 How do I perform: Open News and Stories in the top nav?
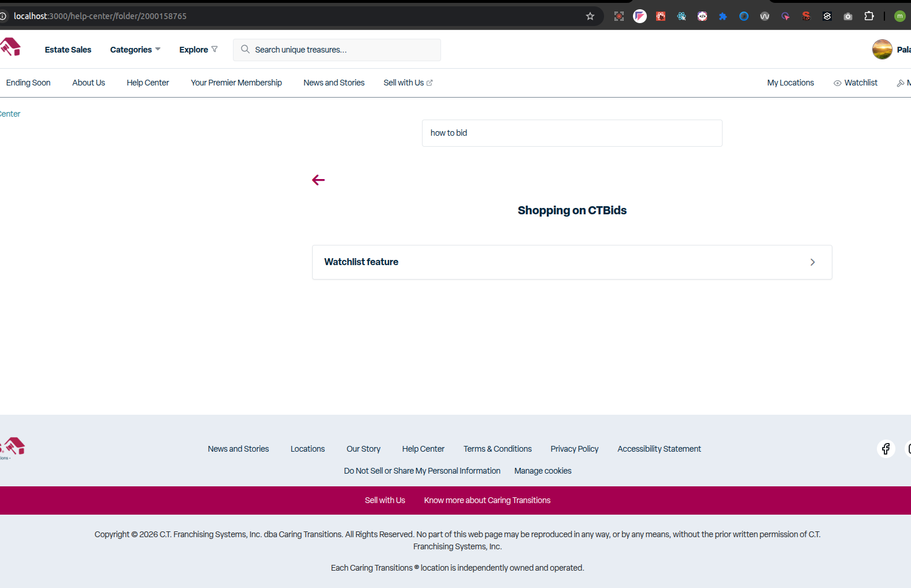334,83
